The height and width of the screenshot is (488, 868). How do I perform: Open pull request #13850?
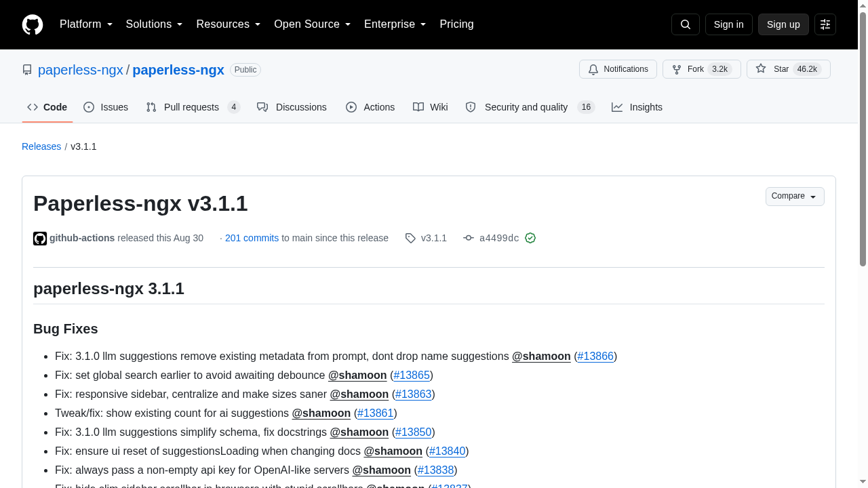(413, 432)
